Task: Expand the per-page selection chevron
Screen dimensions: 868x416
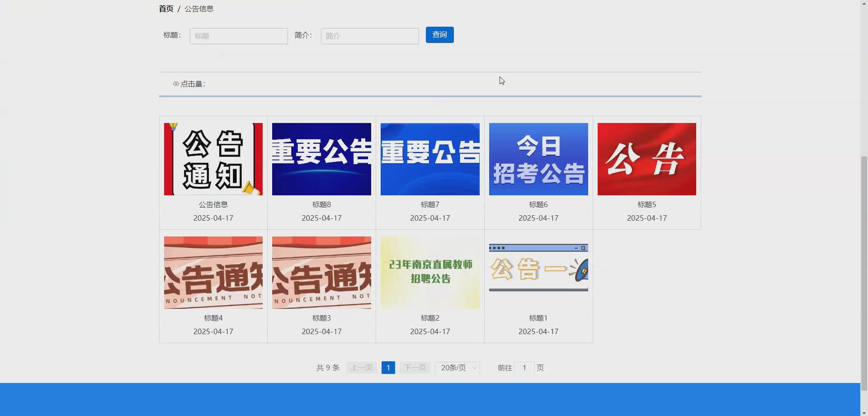Action: click(x=473, y=368)
